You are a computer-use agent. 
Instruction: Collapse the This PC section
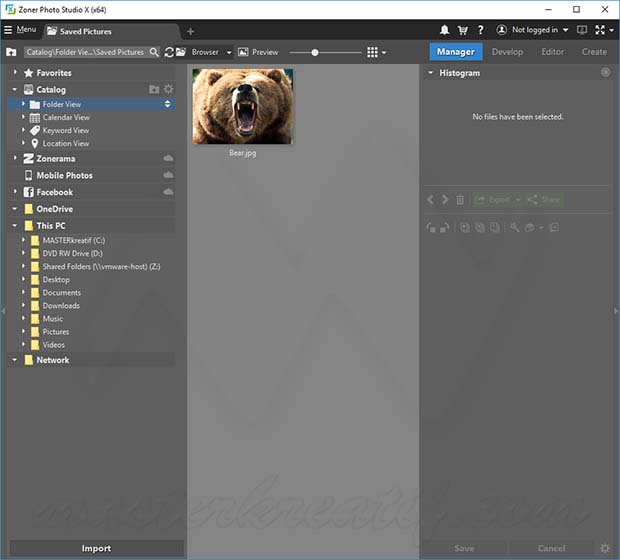[x=15, y=225]
